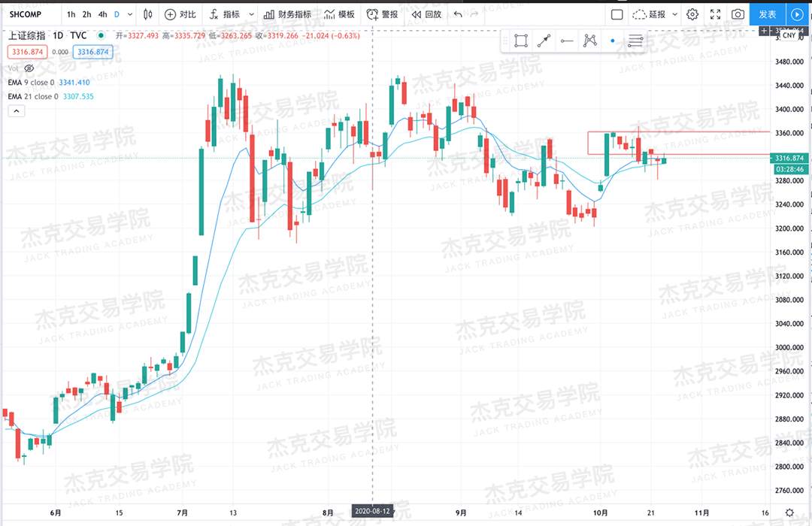Redo the last undone action
The image size is (812, 526).
(x=474, y=14)
